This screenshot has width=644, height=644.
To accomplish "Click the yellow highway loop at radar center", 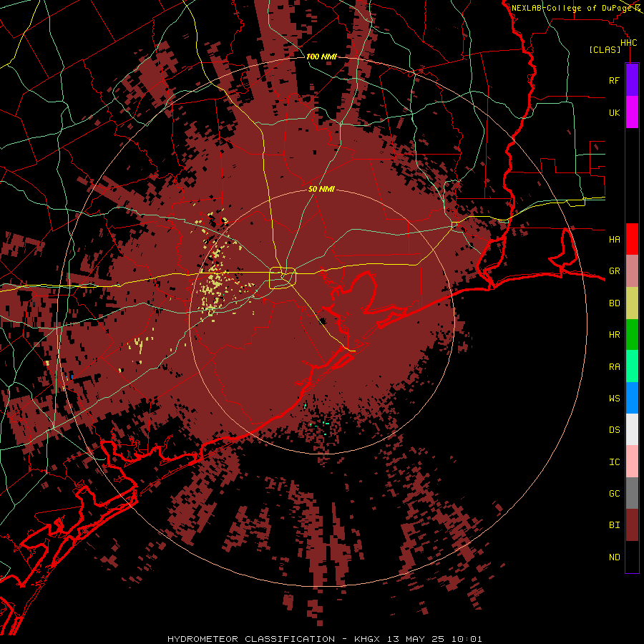I will click(283, 278).
